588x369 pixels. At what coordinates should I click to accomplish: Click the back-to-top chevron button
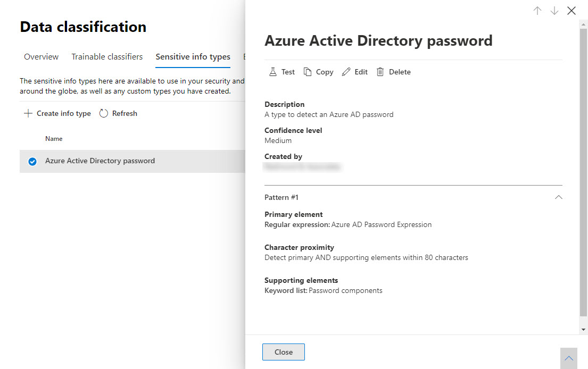pyautogui.click(x=568, y=357)
